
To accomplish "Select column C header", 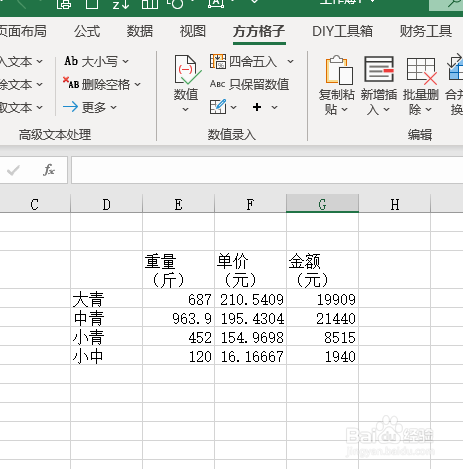I will 35,204.
